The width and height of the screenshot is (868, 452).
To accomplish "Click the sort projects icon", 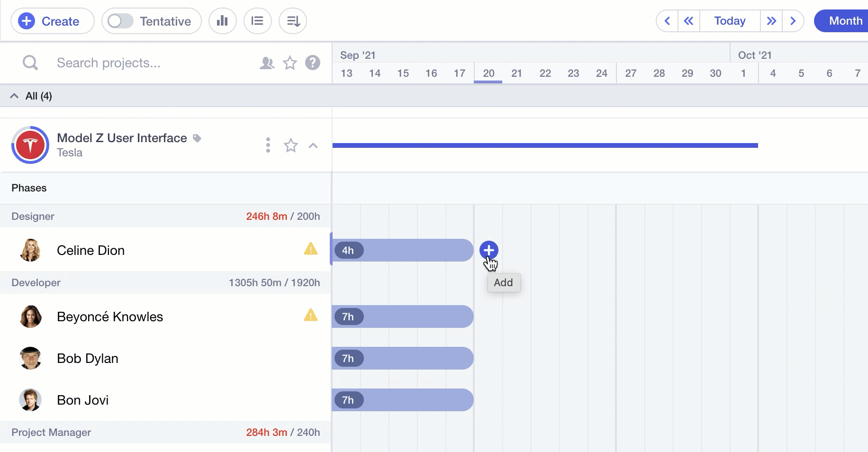I will [292, 21].
